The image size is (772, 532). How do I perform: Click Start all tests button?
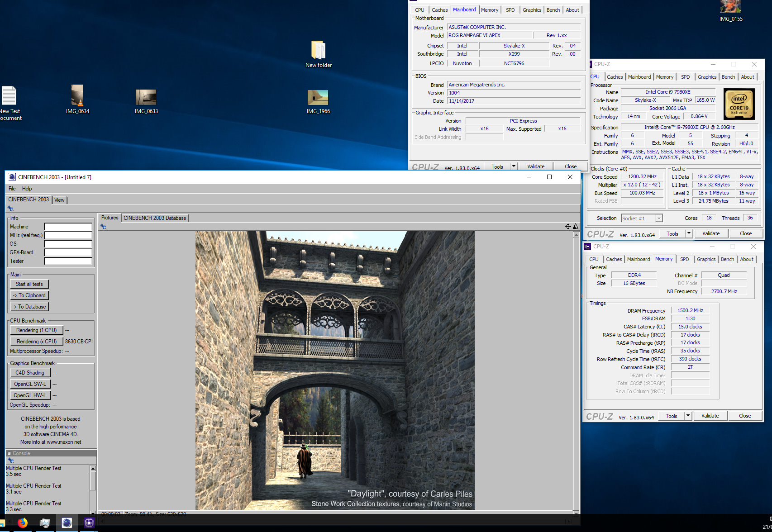(29, 284)
